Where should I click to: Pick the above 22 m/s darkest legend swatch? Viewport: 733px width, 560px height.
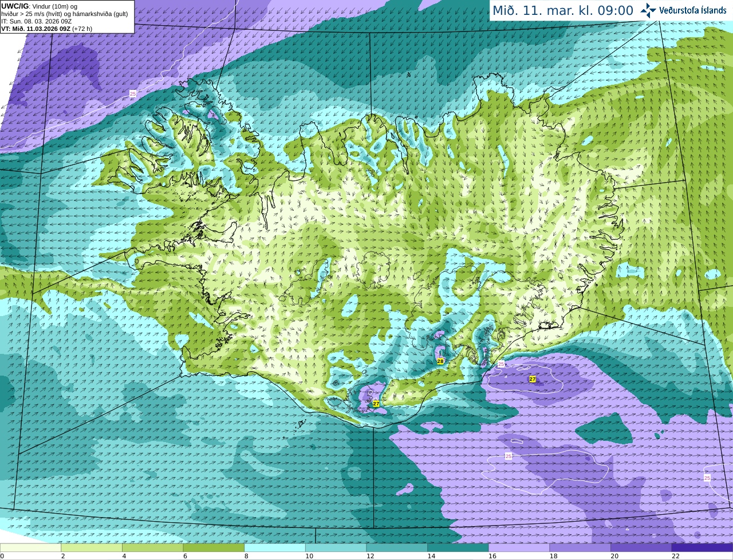point(703,547)
